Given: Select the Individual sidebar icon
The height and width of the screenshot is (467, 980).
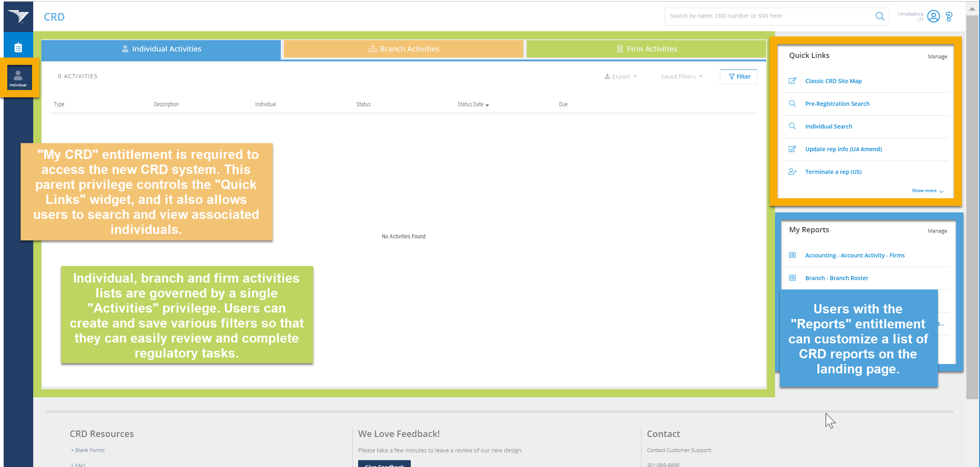Looking at the screenshot, I should point(18,78).
